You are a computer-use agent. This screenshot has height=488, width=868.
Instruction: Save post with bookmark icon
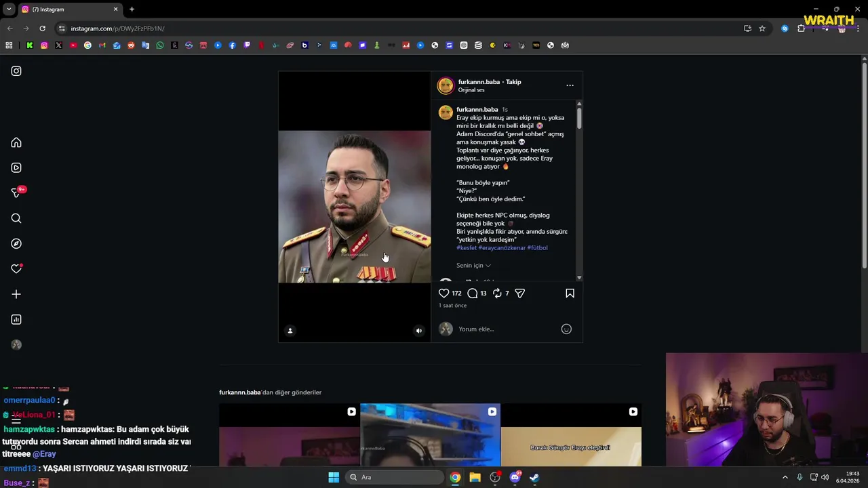point(570,293)
